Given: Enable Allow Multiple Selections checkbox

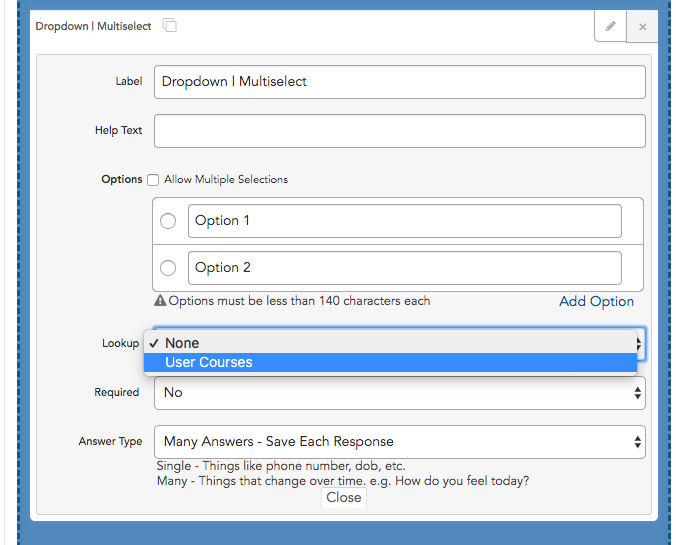Looking at the screenshot, I should pos(153,180).
